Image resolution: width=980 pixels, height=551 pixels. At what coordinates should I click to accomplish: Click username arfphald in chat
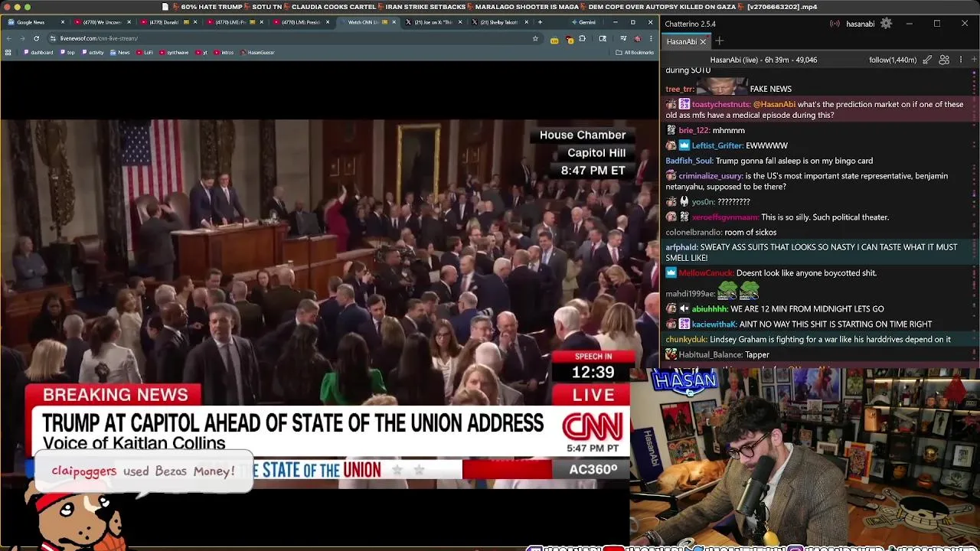point(681,248)
